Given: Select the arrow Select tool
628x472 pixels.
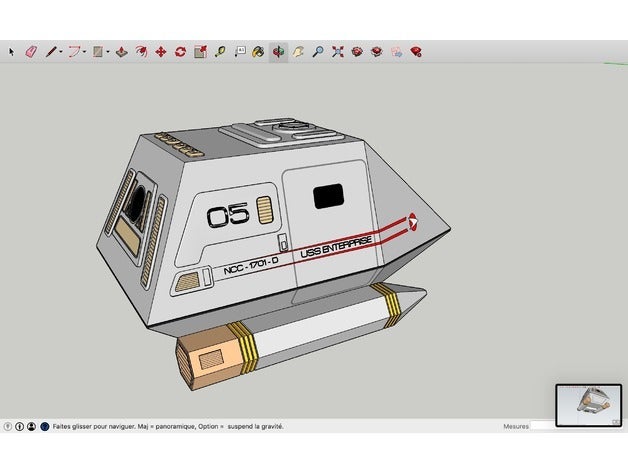Looking at the screenshot, I should [11, 52].
